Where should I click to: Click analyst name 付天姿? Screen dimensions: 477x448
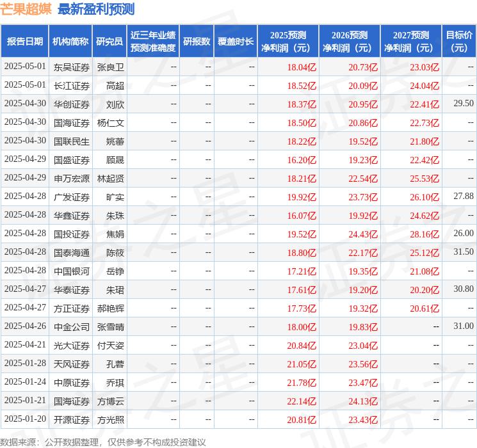(110, 346)
